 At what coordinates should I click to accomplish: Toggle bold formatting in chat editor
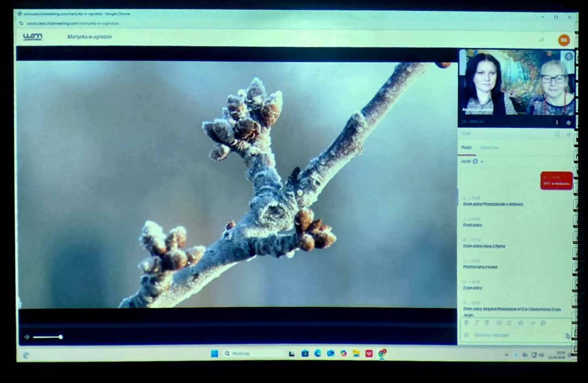point(467,323)
